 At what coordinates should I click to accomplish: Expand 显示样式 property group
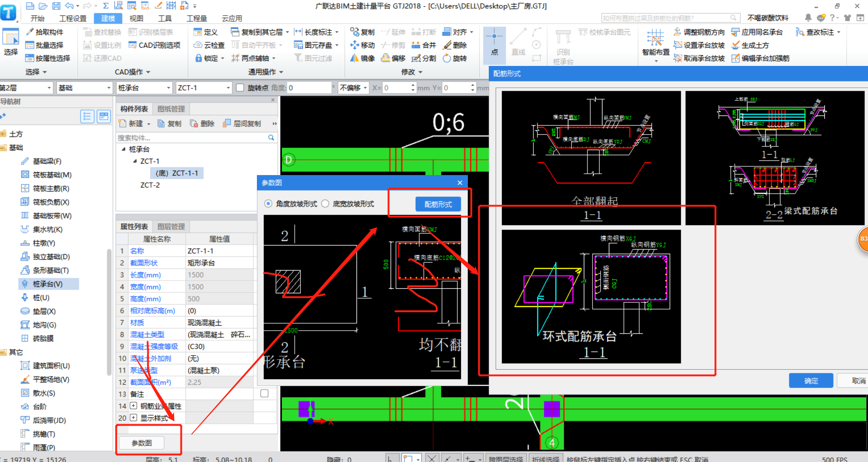click(133, 417)
